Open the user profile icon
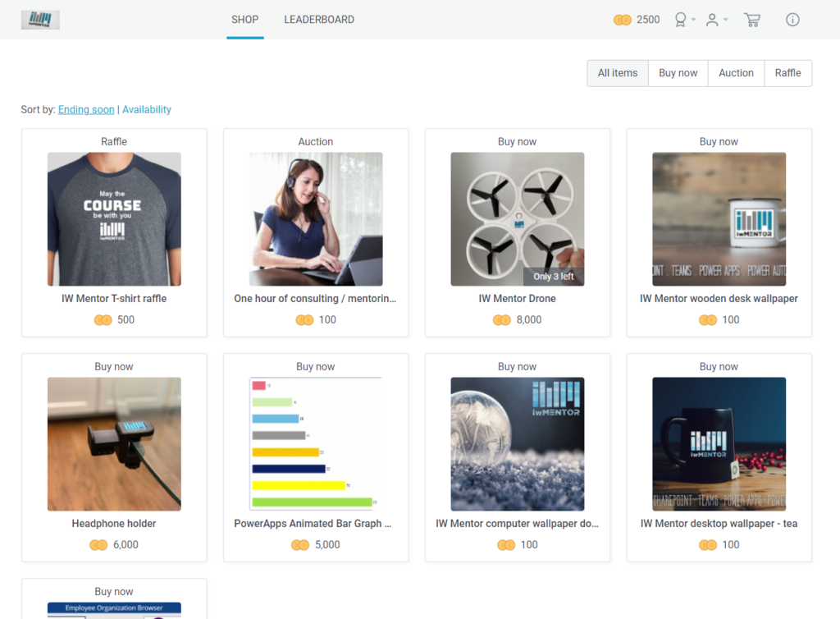 pos(712,20)
